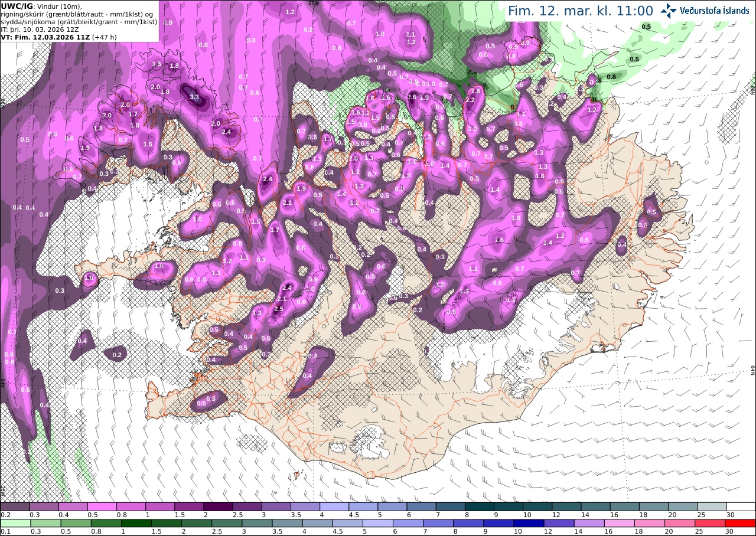Click the medium green swatch between 0.5 and 0.8, lower row
The image size is (756, 536).
click(x=75, y=523)
